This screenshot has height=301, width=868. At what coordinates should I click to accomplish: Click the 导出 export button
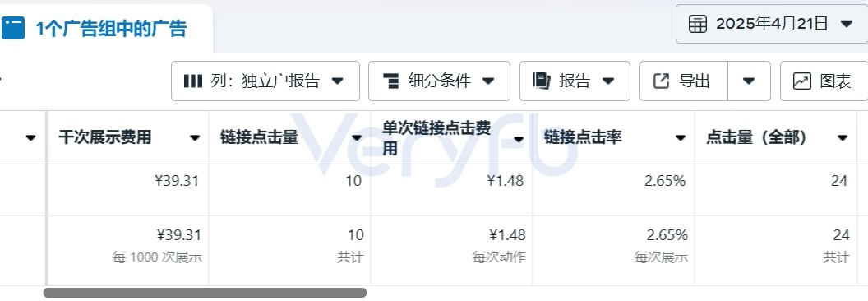coord(683,81)
